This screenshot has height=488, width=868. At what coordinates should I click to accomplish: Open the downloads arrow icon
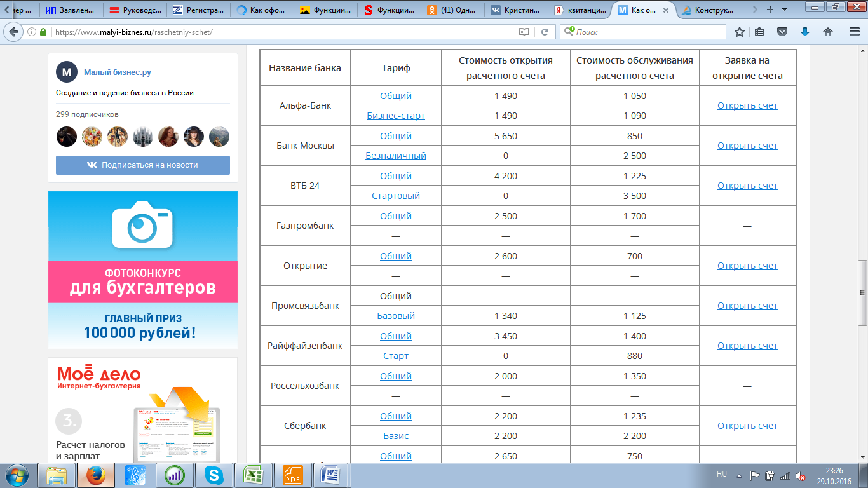[x=805, y=32]
